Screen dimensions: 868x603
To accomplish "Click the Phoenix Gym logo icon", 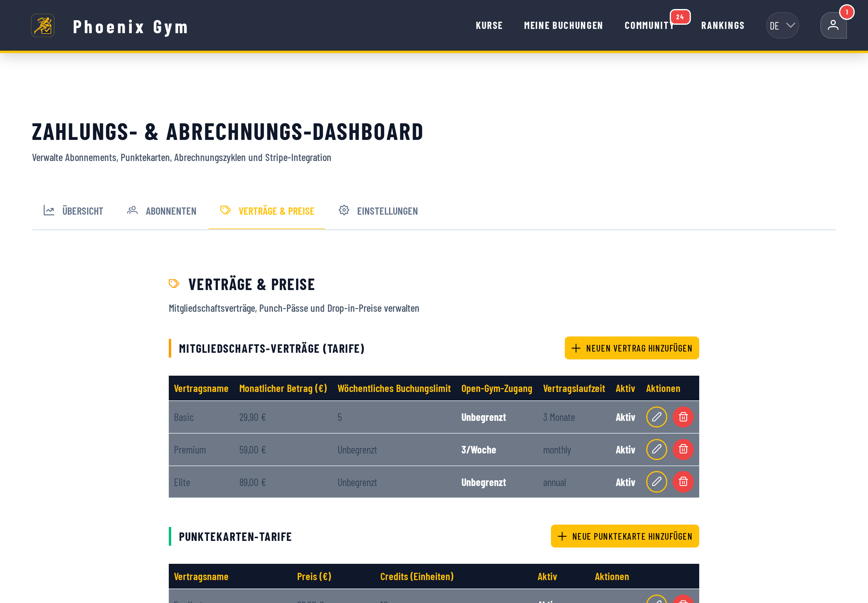I will pyautogui.click(x=43, y=25).
